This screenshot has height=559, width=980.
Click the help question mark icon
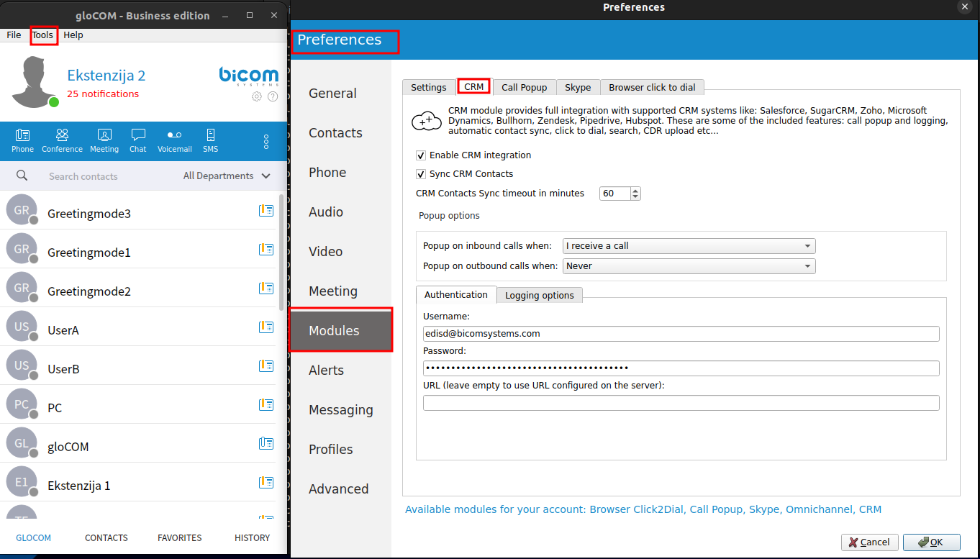click(273, 96)
